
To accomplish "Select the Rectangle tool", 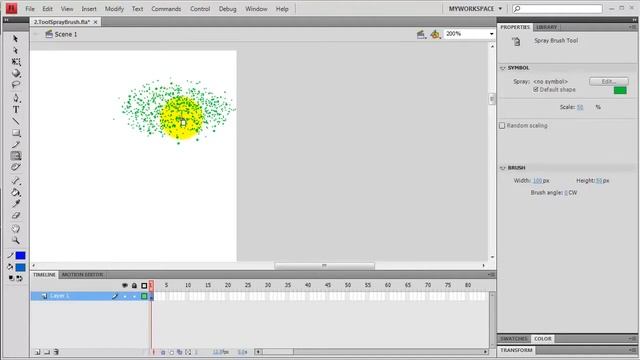I will (x=16, y=133).
